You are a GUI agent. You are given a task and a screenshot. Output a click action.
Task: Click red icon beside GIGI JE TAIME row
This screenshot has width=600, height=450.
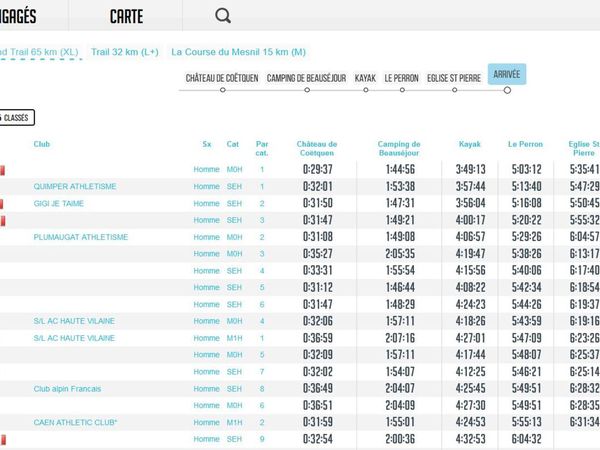pos(2,204)
